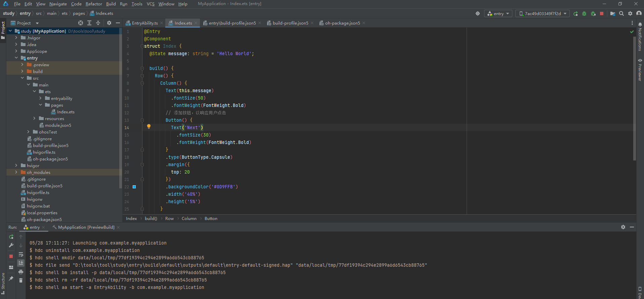The height and width of the screenshot is (299, 644).
Task: Close the Index.ets editor tab
Action: tap(196, 23)
